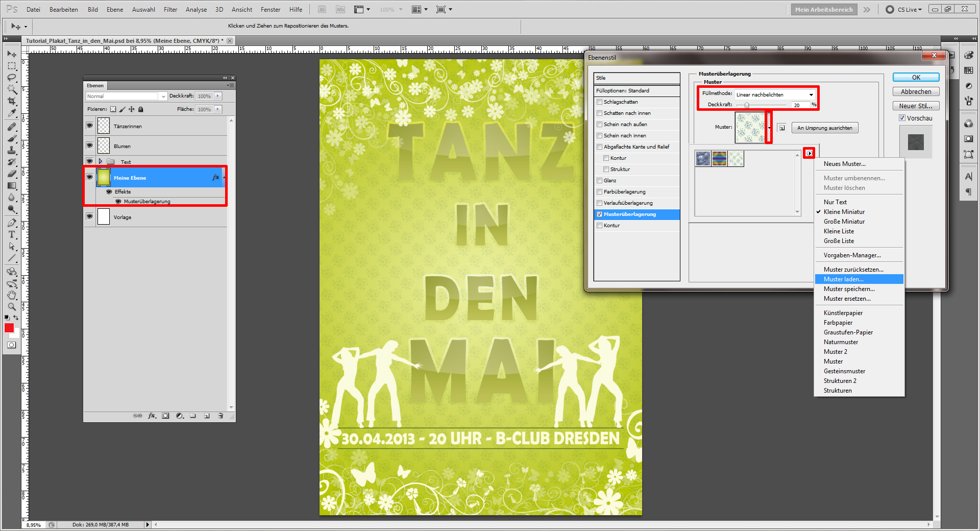Open the Gradient tool
This screenshot has width=980, height=531.
[x=11, y=185]
